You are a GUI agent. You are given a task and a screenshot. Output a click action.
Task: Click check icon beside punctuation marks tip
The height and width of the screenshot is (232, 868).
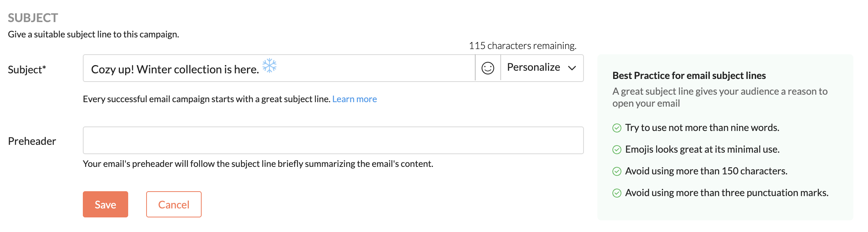pos(617,193)
